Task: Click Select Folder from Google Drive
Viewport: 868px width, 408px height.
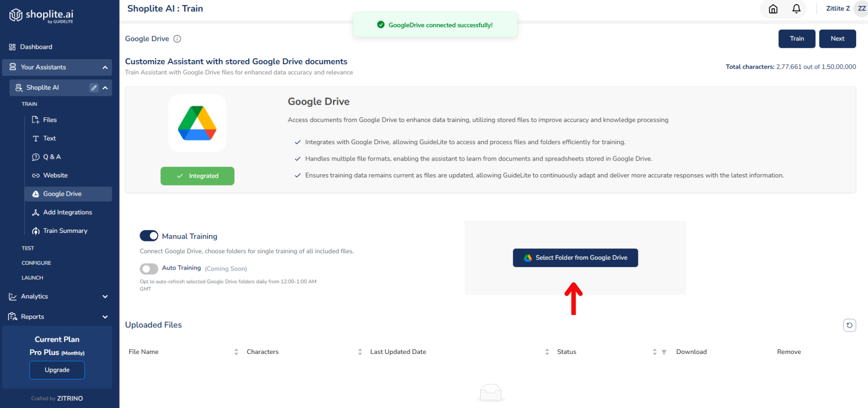Action: [x=575, y=258]
